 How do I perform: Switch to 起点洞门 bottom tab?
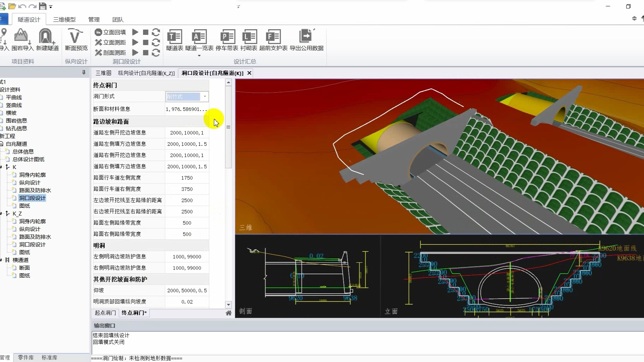click(105, 313)
